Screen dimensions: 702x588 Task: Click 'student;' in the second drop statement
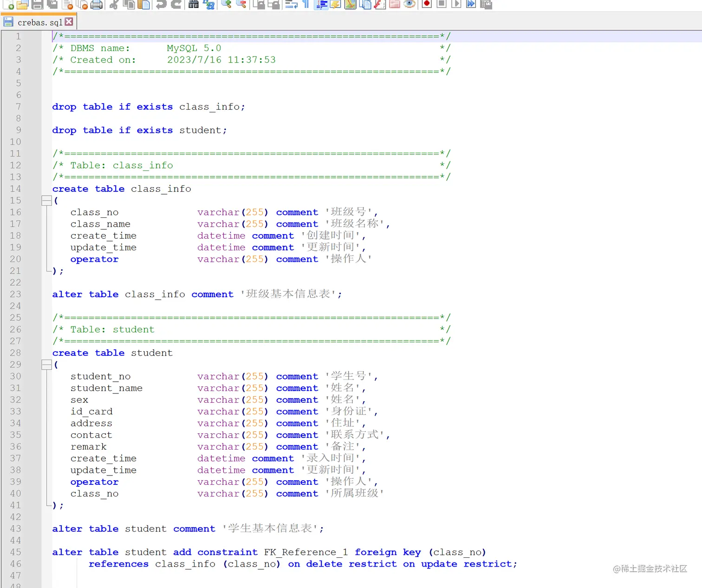click(203, 130)
